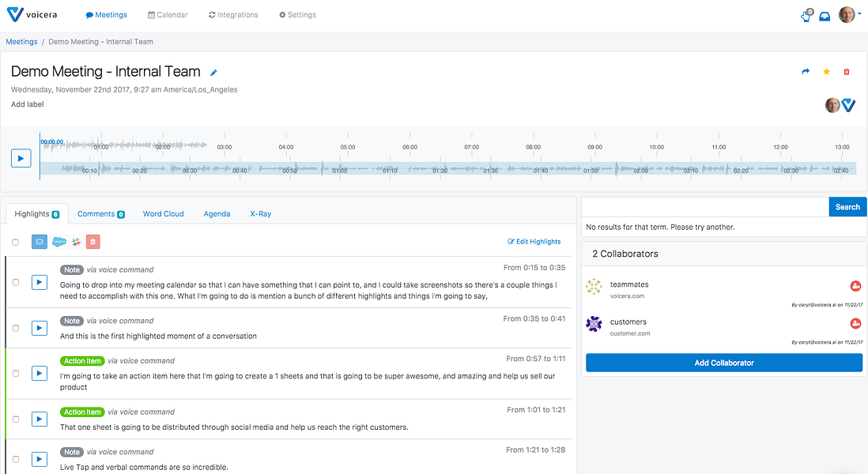Star this meeting as favorite
Image resolution: width=868 pixels, height=474 pixels.
point(826,71)
